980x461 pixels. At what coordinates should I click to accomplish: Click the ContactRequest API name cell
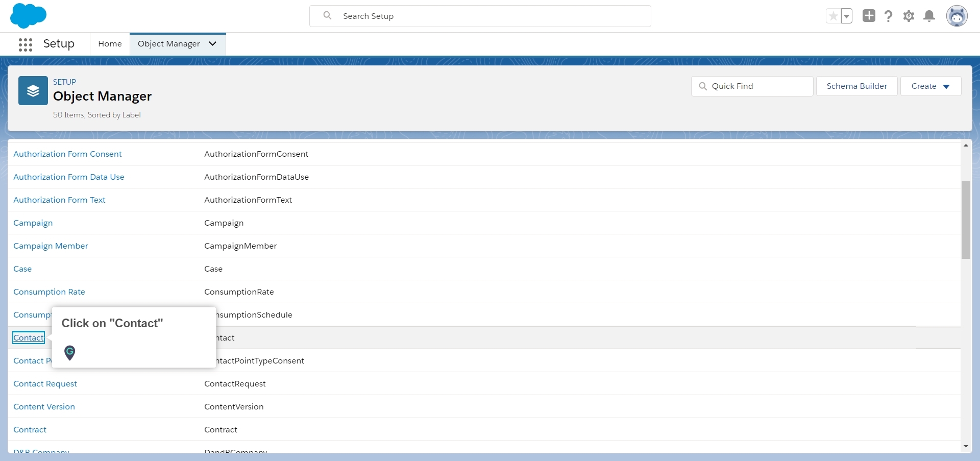[235, 384]
